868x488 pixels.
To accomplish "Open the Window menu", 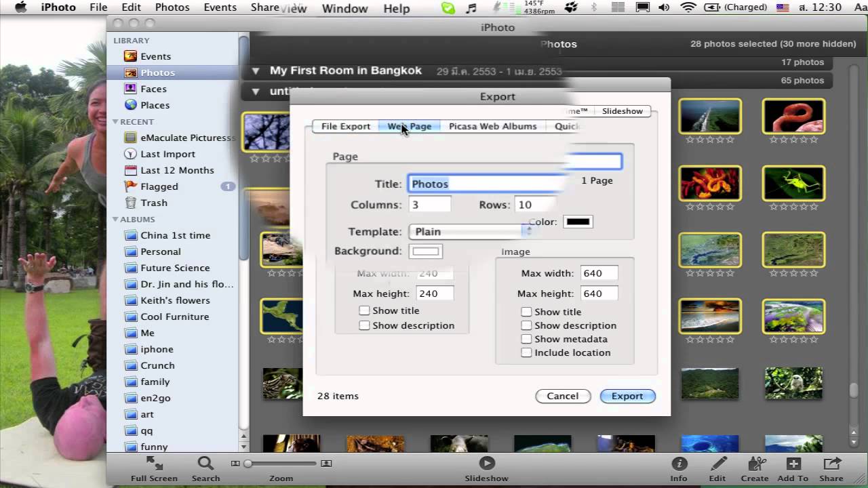I will (x=344, y=8).
